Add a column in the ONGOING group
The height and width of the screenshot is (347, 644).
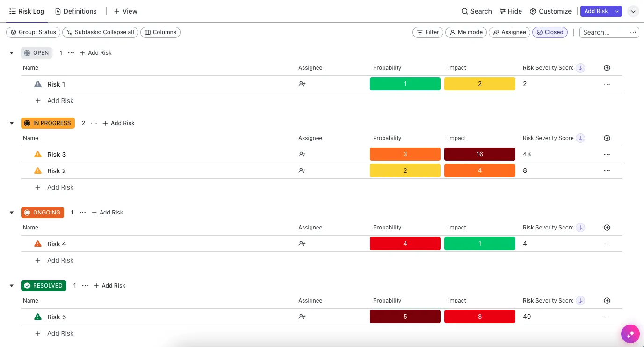coord(607,228)
